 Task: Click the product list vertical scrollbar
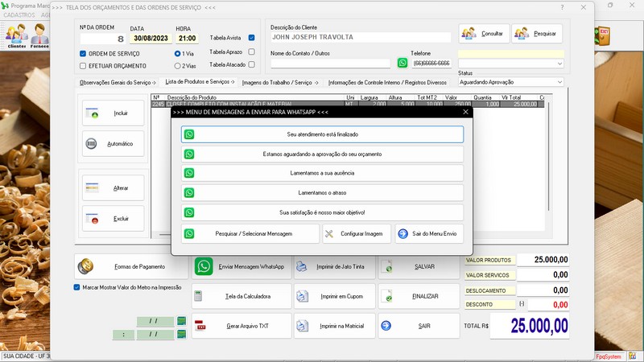pyautogui.click(x=548, y=156)
